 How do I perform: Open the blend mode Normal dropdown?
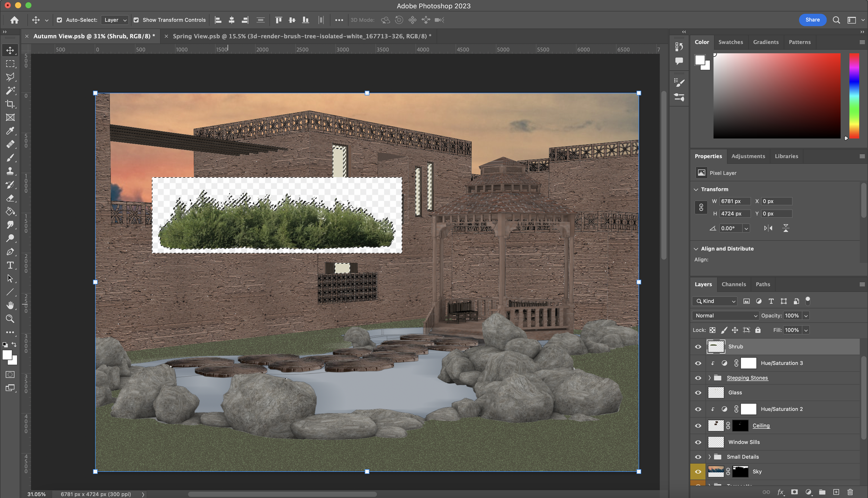725,316
